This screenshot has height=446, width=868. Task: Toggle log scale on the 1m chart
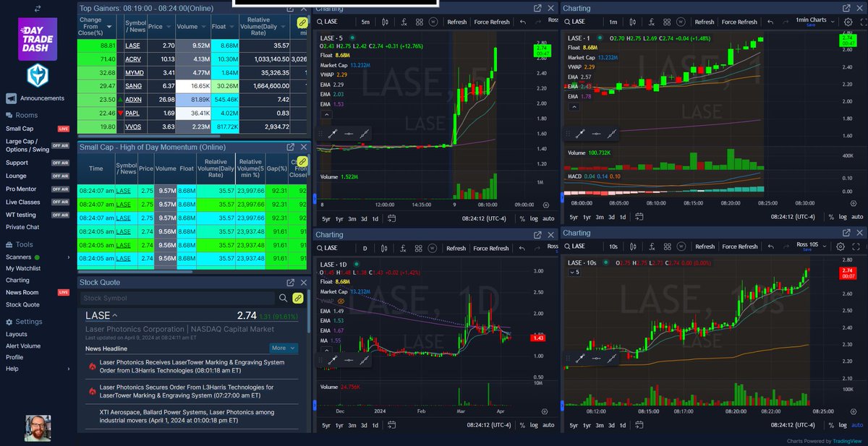point(841,217)
